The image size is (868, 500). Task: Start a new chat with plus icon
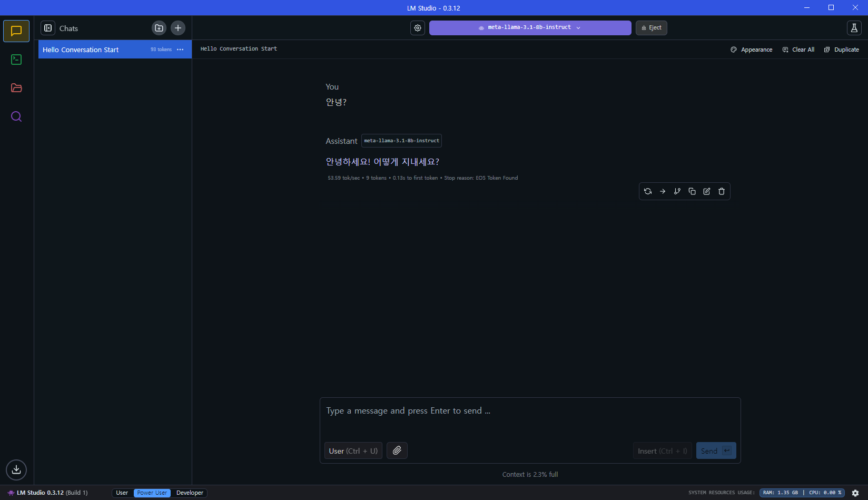178,28
